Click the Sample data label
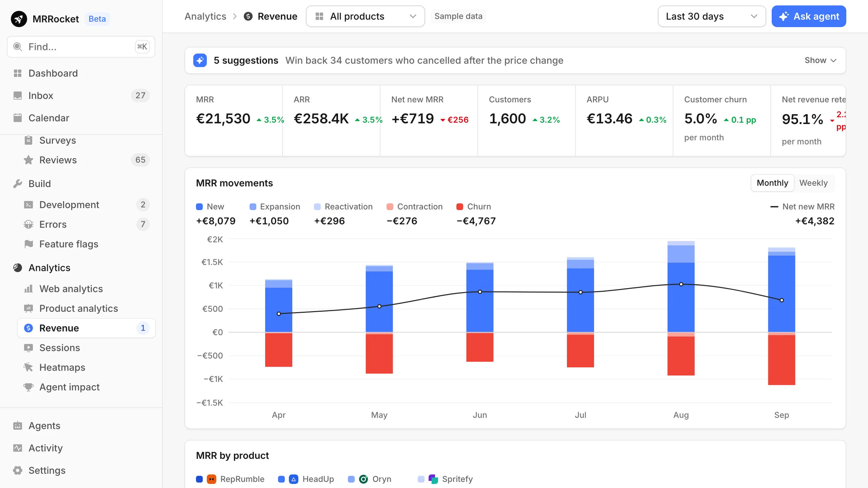 458,16
